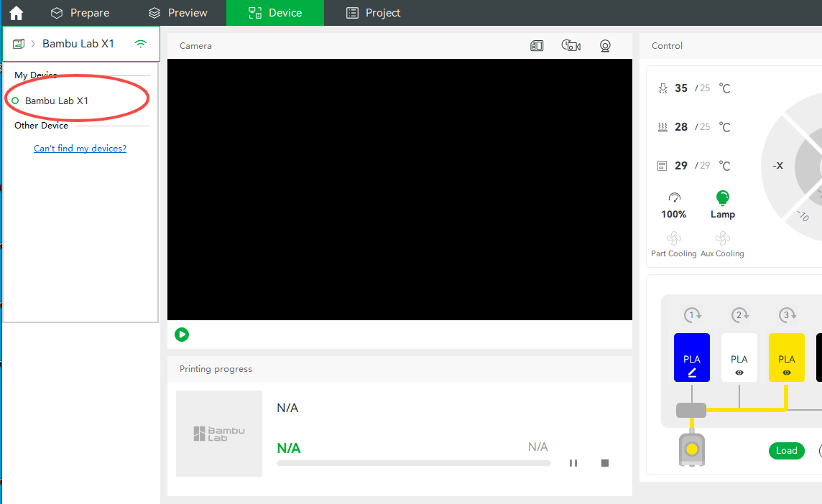Screen dimensions: 822x504
Task: Open the SD card icon in Camera header
Action: coord(537,45)
